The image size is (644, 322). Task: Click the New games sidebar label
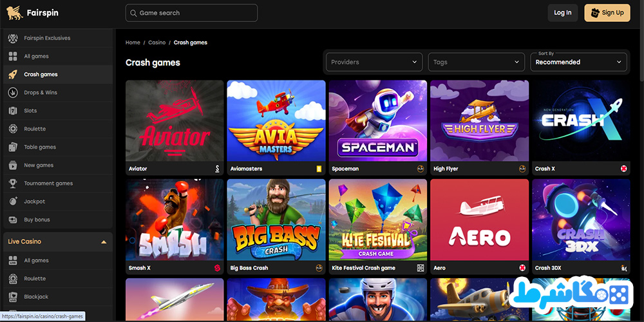click(39, 165)
